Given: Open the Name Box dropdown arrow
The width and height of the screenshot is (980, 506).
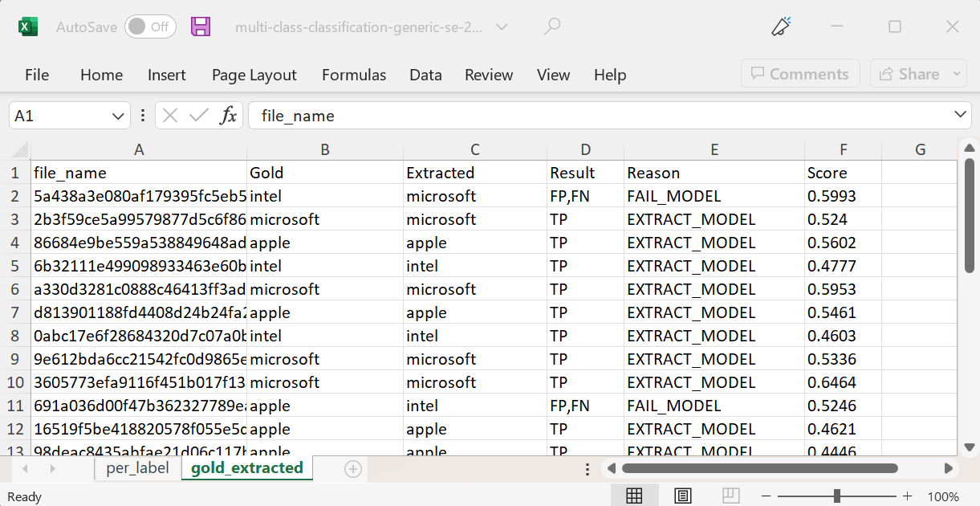Looking at the screenshot, I should coord(119,116).
